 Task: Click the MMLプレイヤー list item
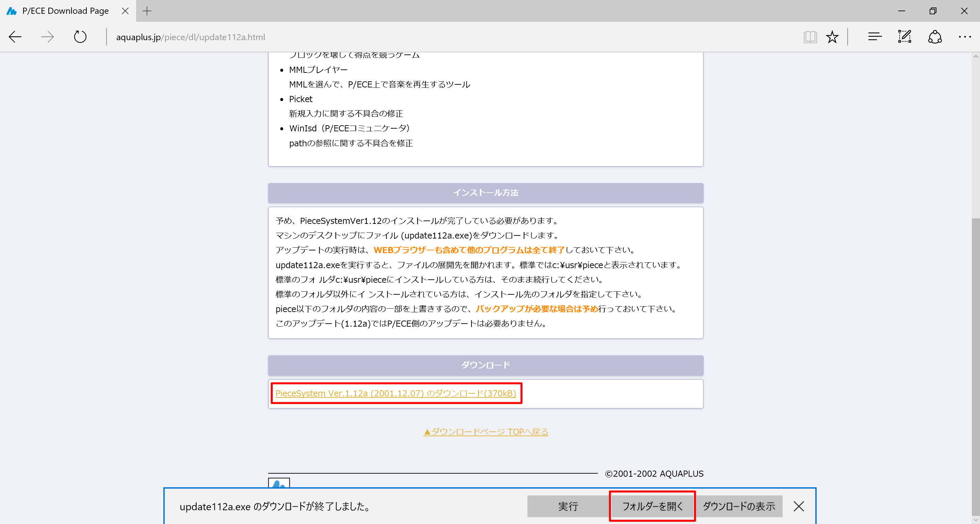click(x=318, y=70)
